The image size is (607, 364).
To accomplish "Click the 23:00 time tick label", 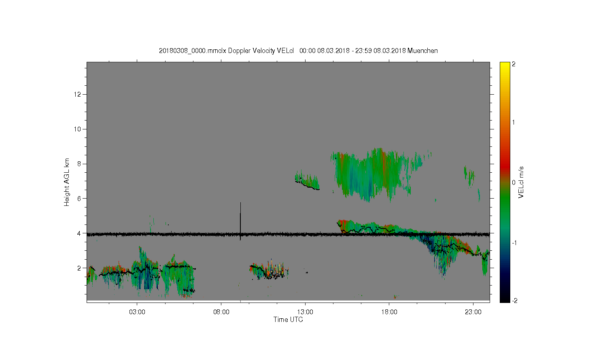I will point(473,312).
